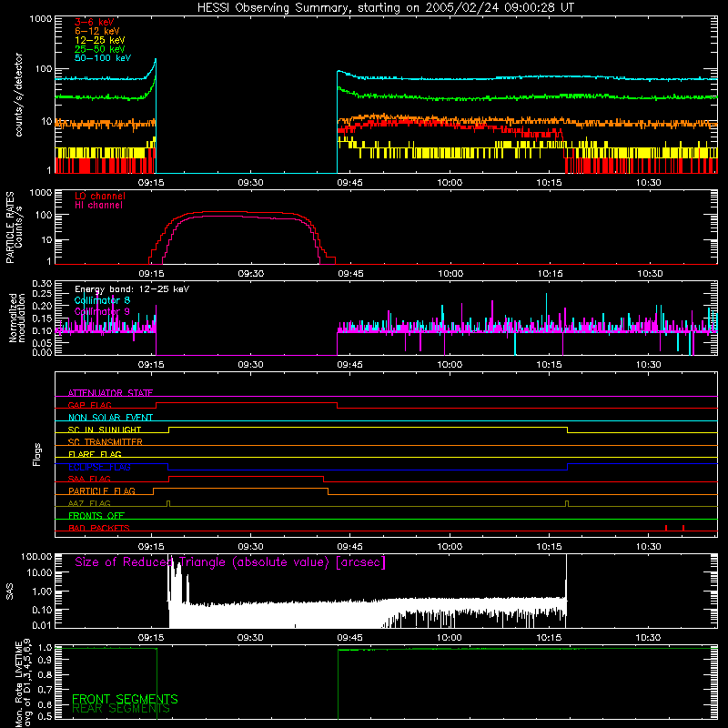Click the '100.00' y-axis value of the SAS panel
The image size is (728, 728).
click(x=36, y=556)
